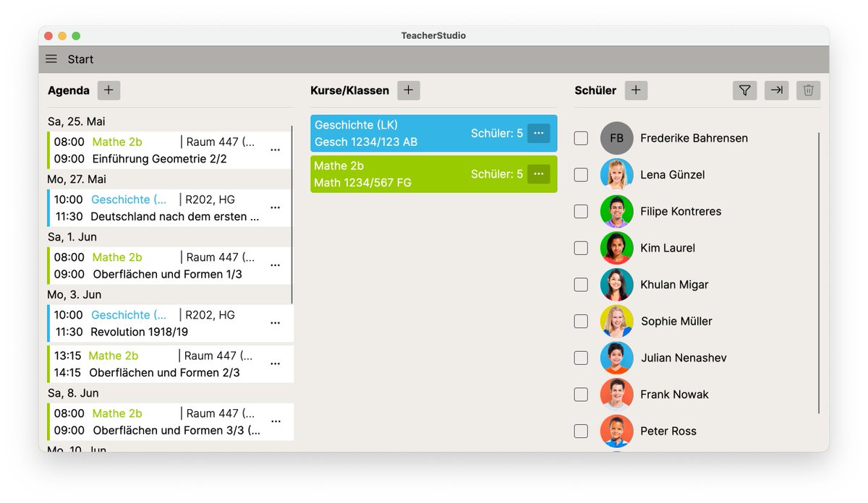
Task: Click the name Peter Ross
Action: pos(668,431)
